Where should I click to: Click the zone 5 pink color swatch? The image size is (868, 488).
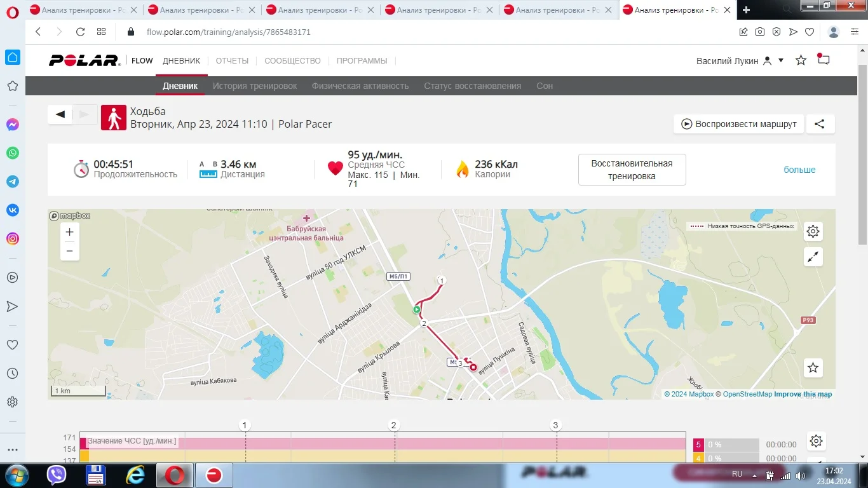pos(698,445)
